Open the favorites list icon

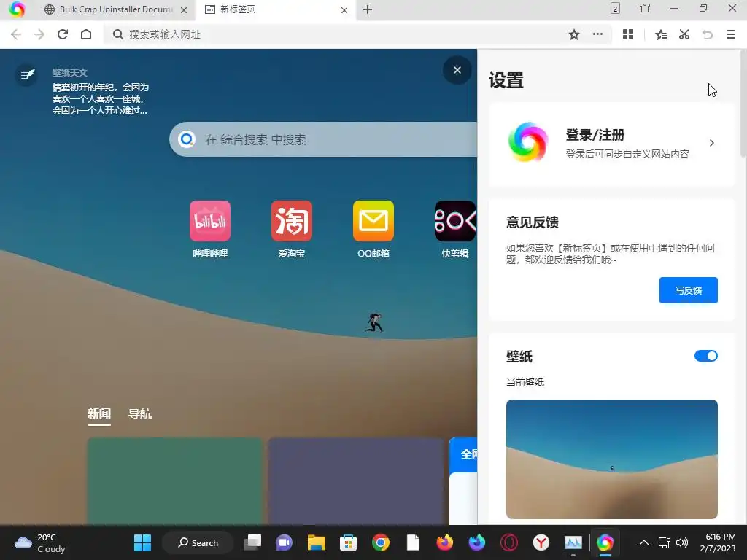pos(661,34)
